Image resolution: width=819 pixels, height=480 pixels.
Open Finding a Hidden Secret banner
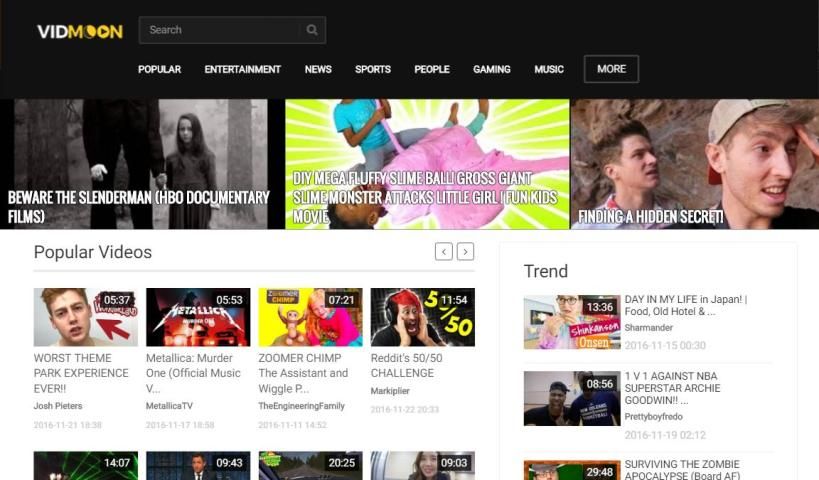point(694,164)
